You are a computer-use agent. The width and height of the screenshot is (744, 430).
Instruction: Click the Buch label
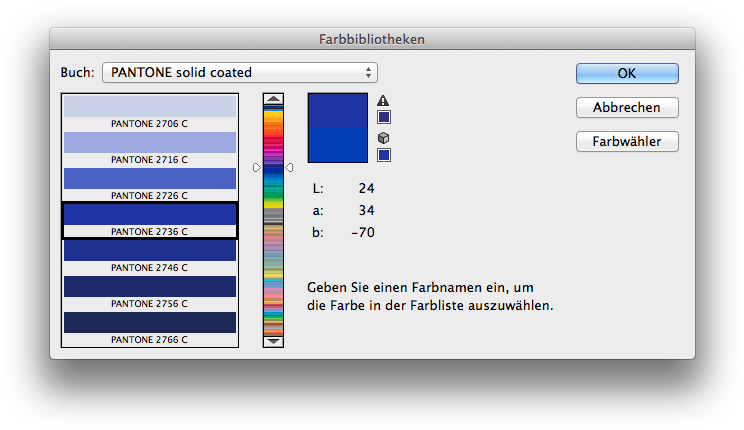pos(77,73)
